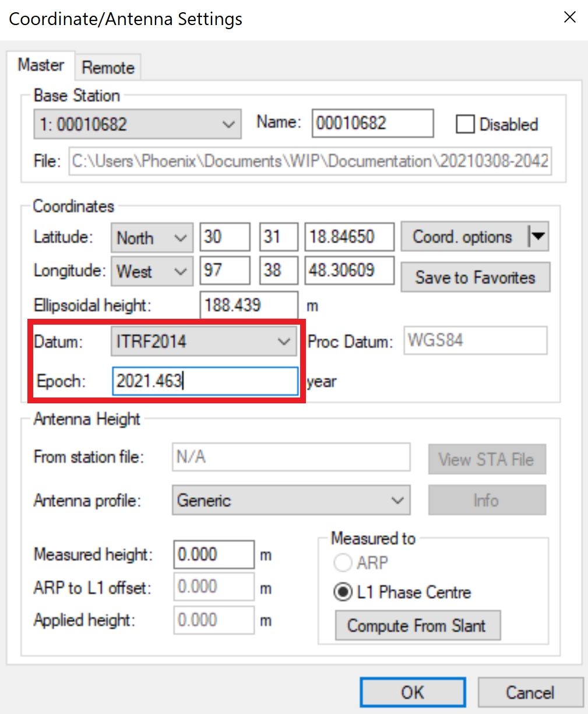Open the Longitude West hemisphere dropdown
Viewport: 588px width, 714px height.
point(152,271)
